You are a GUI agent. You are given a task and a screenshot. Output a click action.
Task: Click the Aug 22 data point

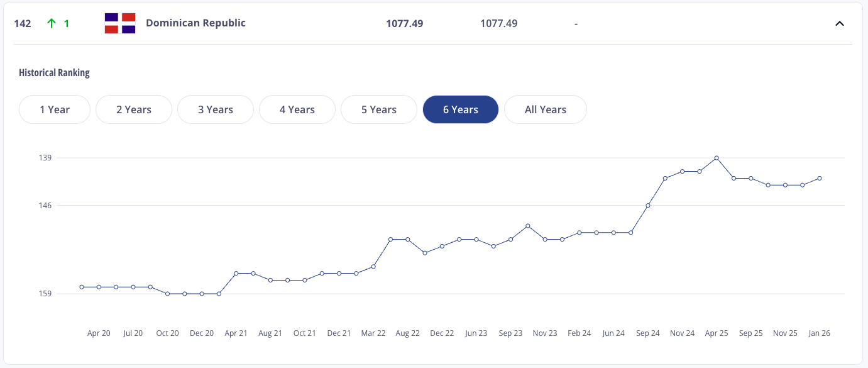click(x=408, y=239)
